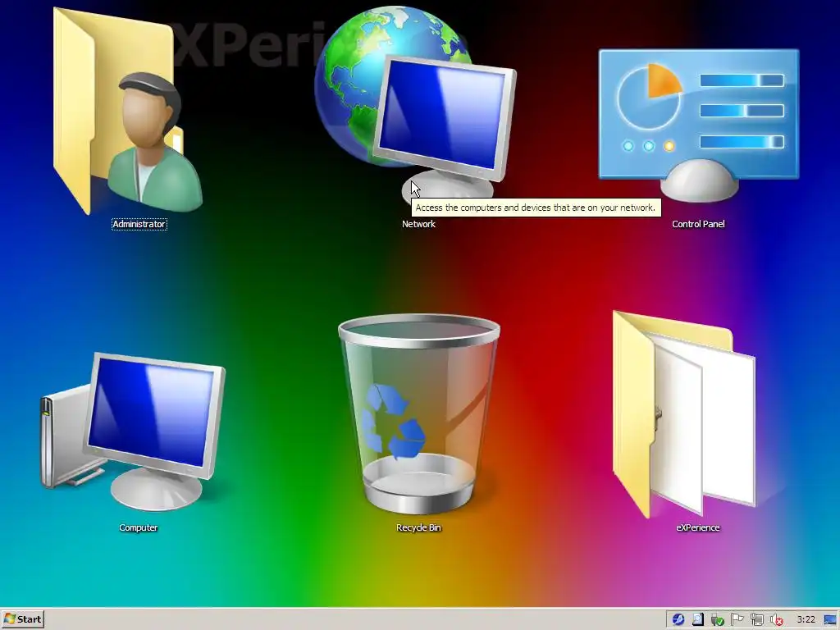The width and height of the screenshot is (840, 630).
Task: Click the Safely Remove Hardware USB tray icon
Action: (717, 620)
